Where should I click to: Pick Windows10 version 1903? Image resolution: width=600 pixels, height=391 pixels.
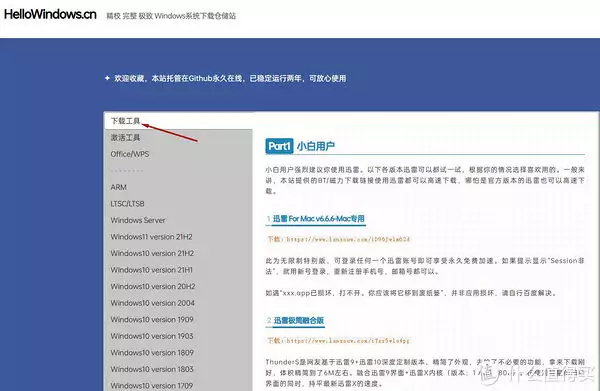[x=152, y=336]
